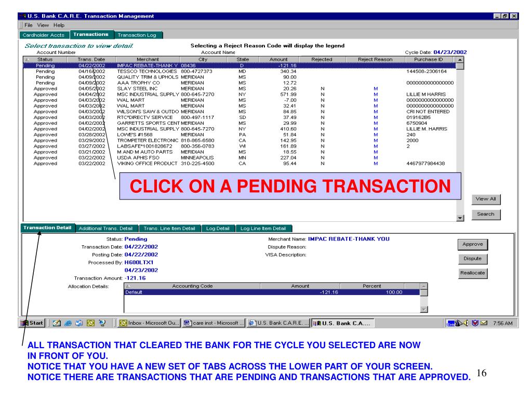
Task: Click the volume speaker tray icon
Action: coord(466,323)
